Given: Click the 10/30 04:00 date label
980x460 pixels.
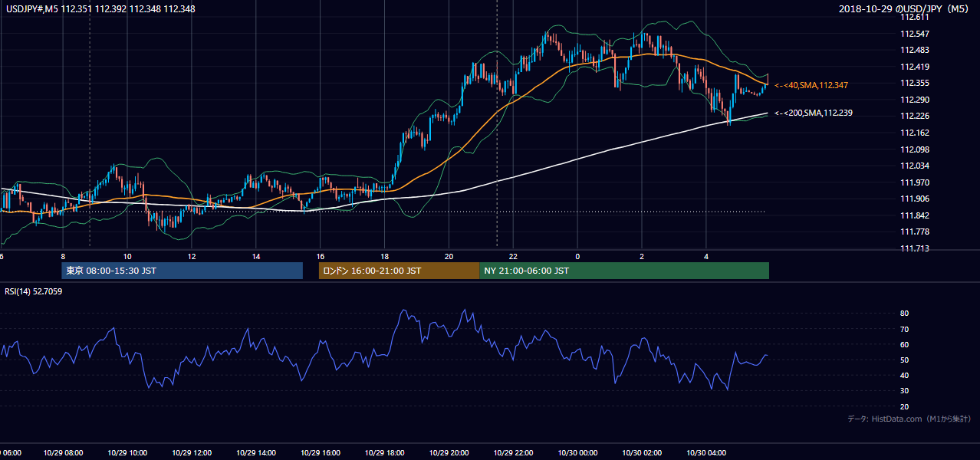Looking at the screenshot, I should [x=706, y=453].
